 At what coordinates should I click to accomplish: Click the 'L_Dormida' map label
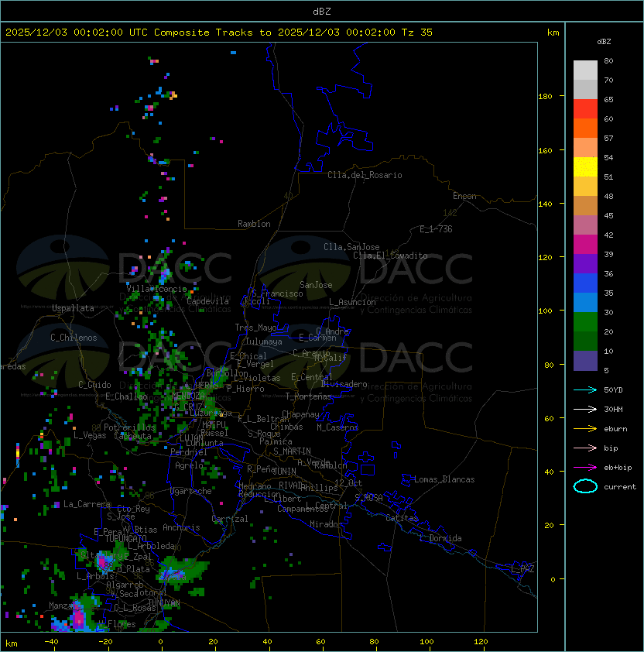(440, 538)
